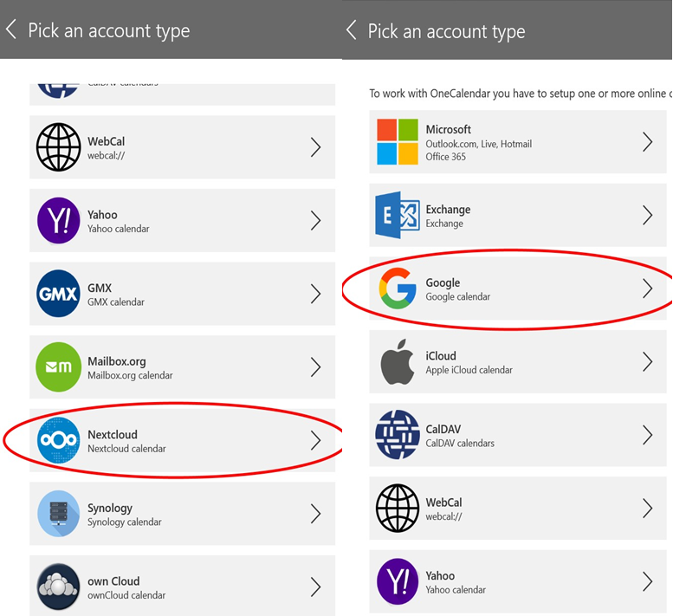Click the green Mailbox.org icon
The height and width of the screenshot is (616, 673).
[x=58, y=367]
